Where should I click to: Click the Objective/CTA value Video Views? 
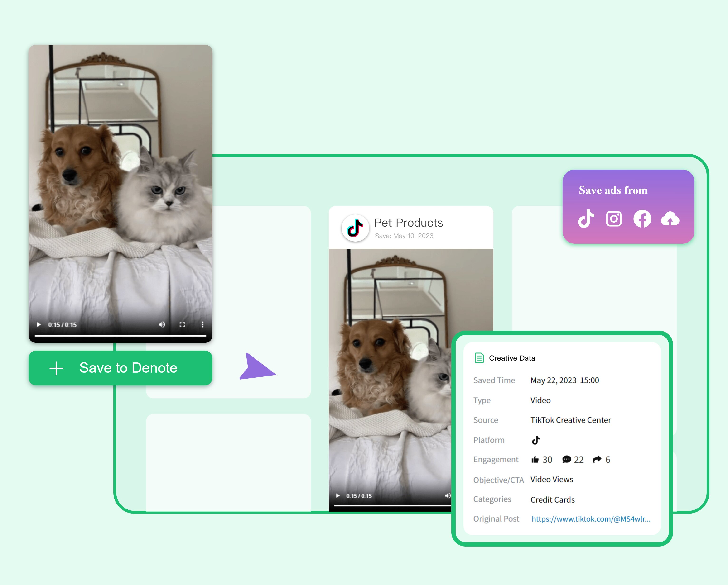click(552, 479)
